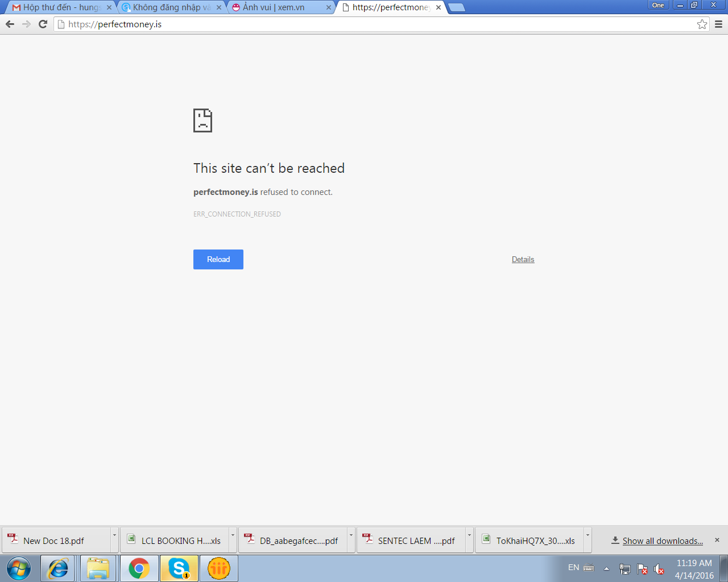Screen dimensions: 728x582
Task: Close the perfectmoney tab
Action: point(439,7)
